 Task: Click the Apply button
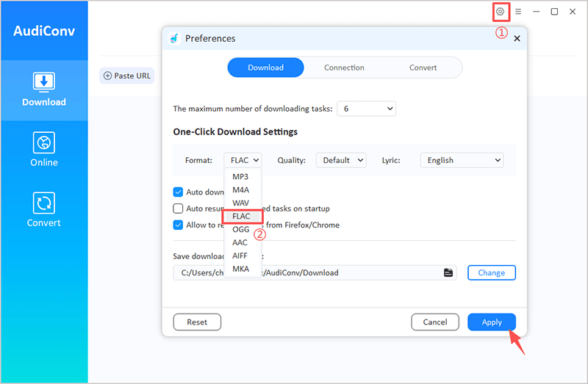(x=492, y=322)
